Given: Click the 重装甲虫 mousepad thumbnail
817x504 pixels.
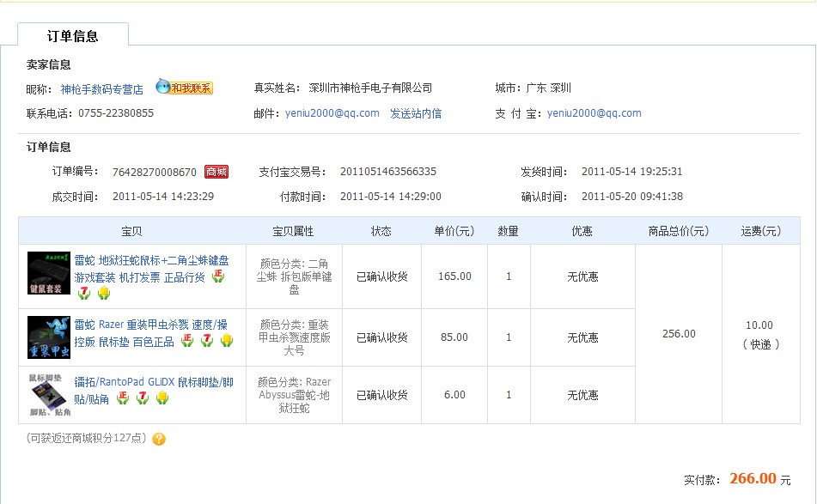Looking at the screenshot, I should click(49, 337).
